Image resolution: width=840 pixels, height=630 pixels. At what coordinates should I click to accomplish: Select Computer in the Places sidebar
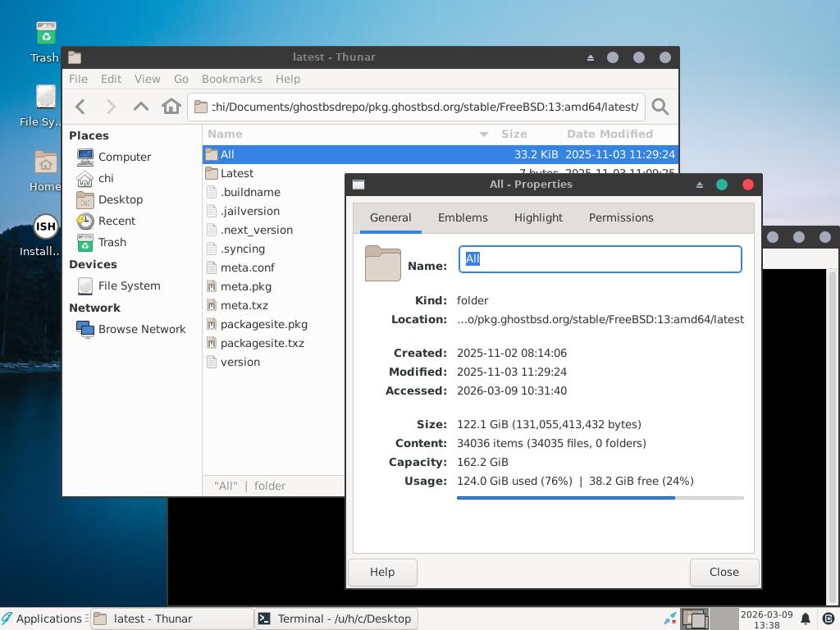click(124, 157)
